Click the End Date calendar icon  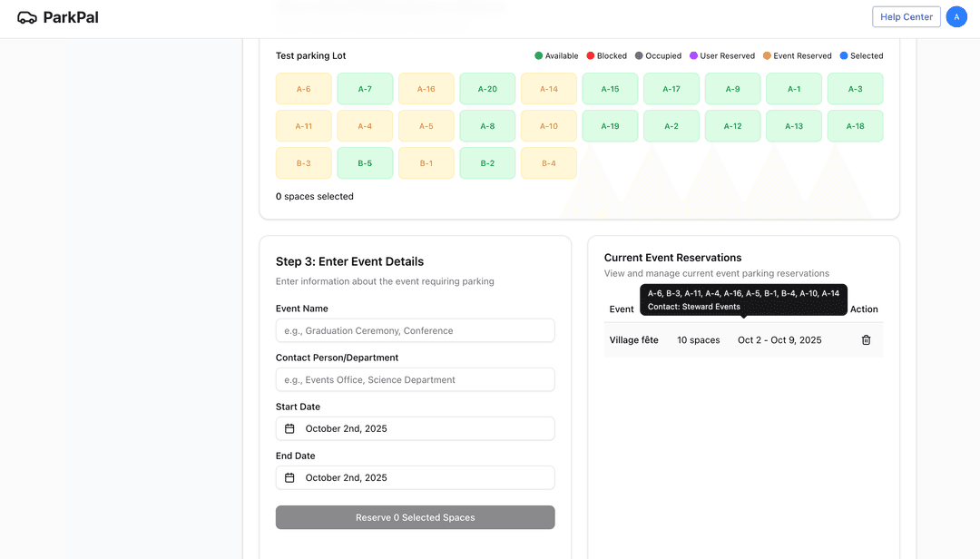(x=289, y=476)
